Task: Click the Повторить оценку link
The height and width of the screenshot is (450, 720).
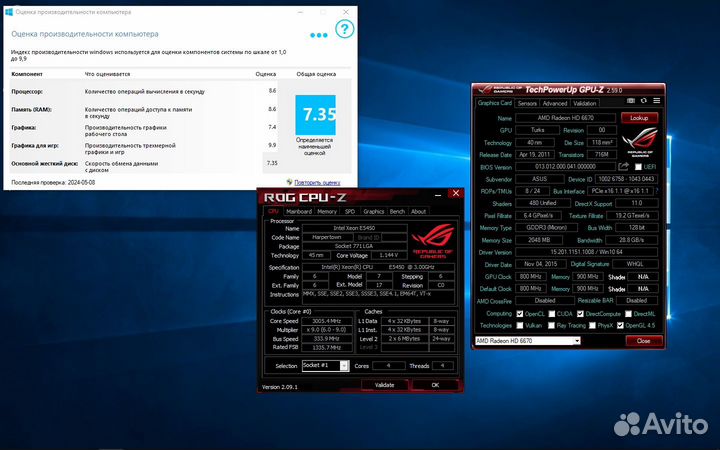Action: [317, 183]
